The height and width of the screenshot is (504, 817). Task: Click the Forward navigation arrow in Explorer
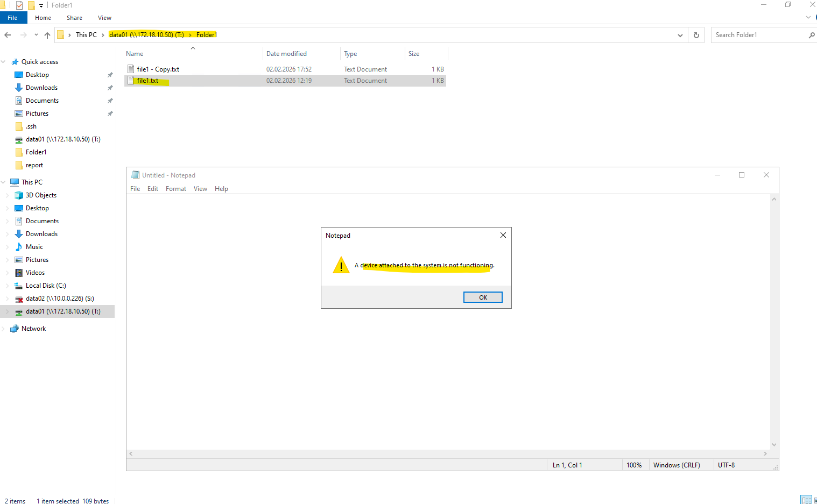coord(23,35)
